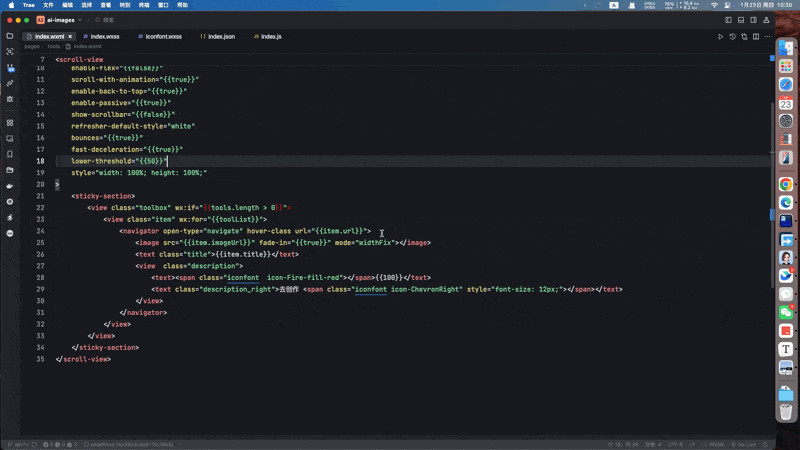This screenshot has width=800, height=450.
Task: Close the index.wxml tab
Action: [70, 37]
